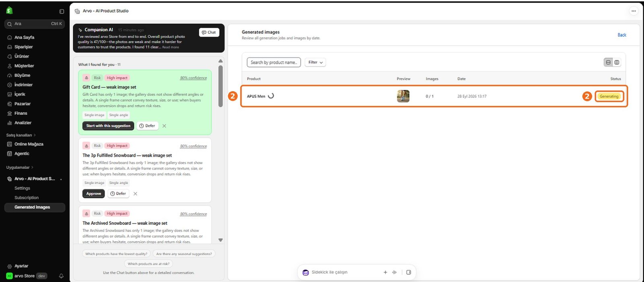Dismiss the Gift Card suggestion
The width and height of the screenshot is (644, 282).
(164, 126)
